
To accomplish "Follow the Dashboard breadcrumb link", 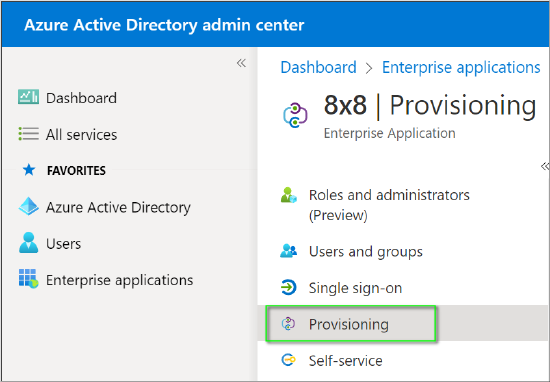I will point(318,67).
